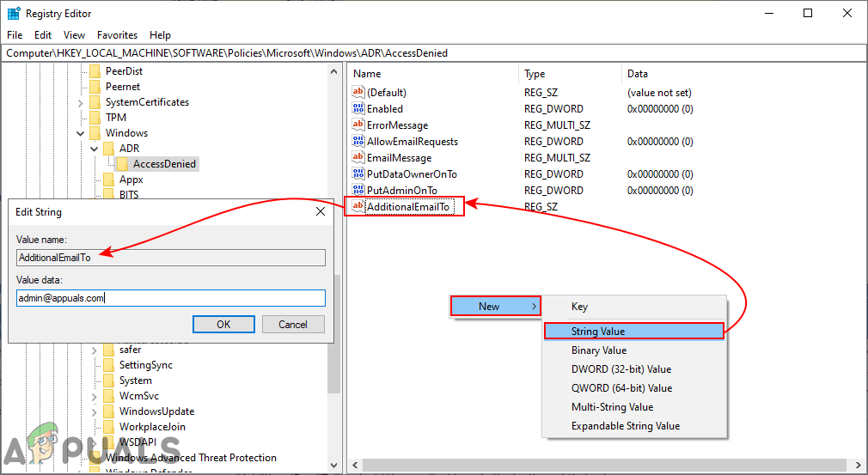868x475 pixels.
Task: Choose Key from the New submenu
Action: click(x=634, y=307)
